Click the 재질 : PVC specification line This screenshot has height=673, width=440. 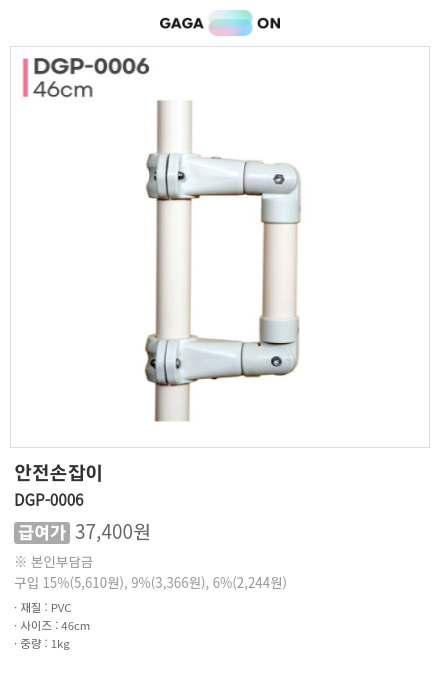pyautogui.click(x=43, y=608)
